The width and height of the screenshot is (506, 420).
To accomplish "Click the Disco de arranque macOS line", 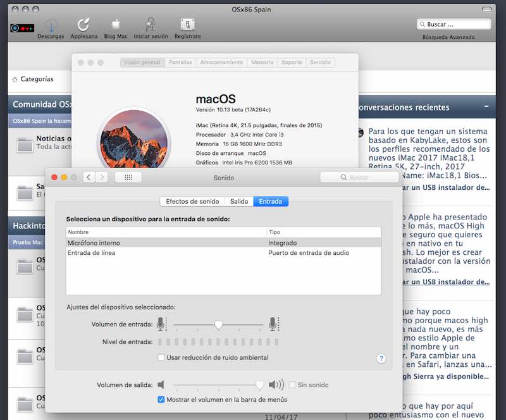I will (x=231, y=153).
